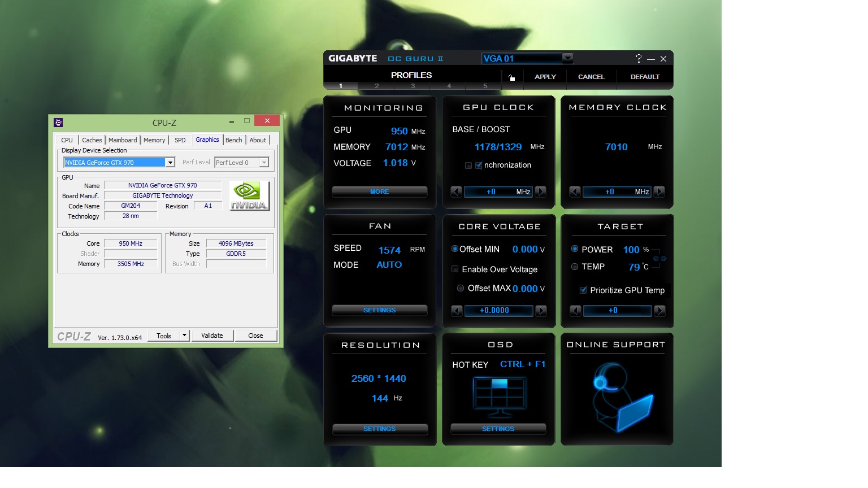This screenshot has height=488, width=868.
Task: Click the CPU-Z title bar app icon
Action: click(x=58, y=122)
